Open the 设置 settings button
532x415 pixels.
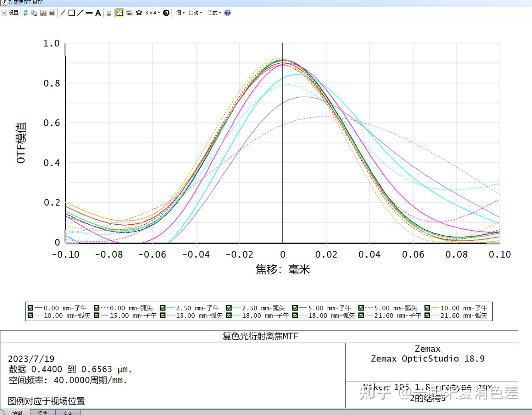pos(14,13)
